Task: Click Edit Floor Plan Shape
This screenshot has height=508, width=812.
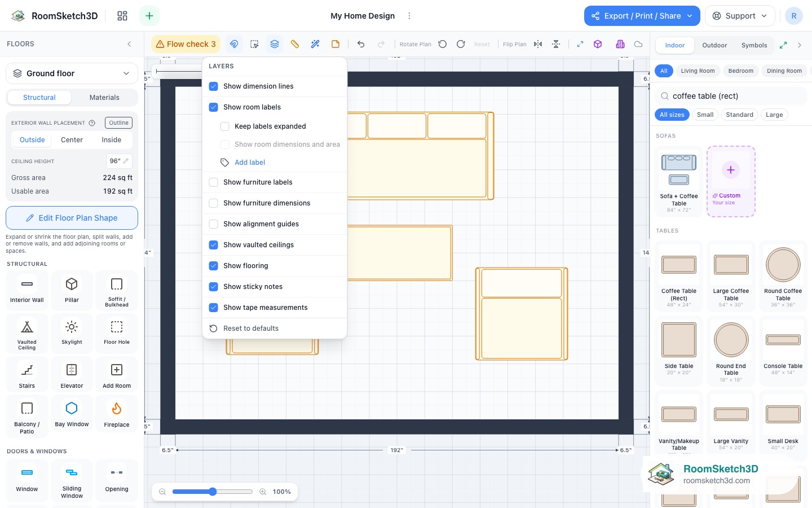Action: coord(72,218)
